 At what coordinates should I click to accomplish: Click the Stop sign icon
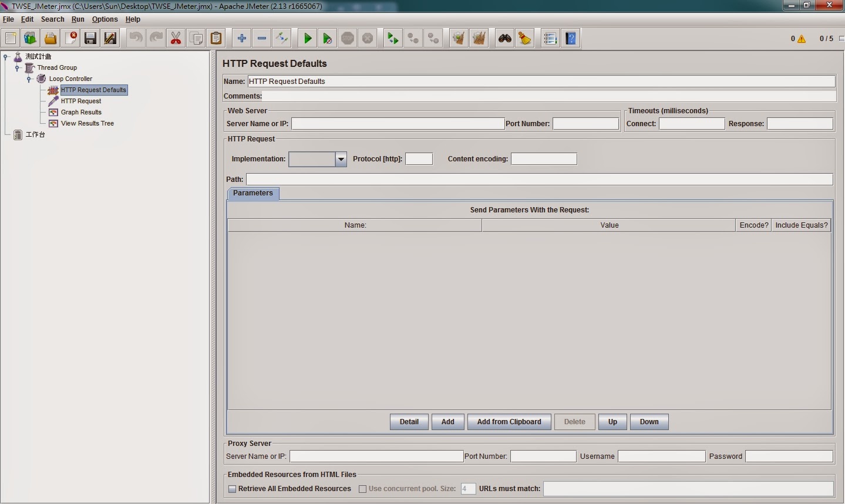[348, 39]
